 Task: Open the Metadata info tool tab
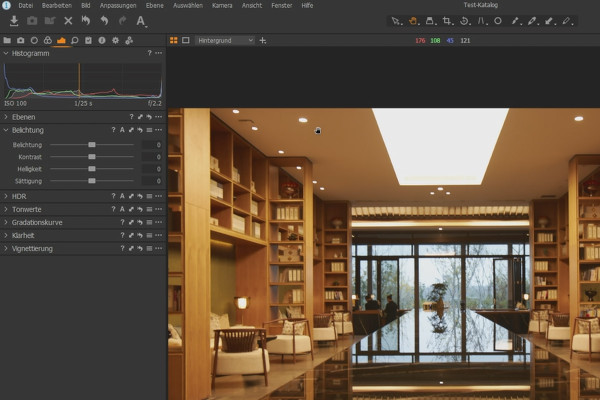pos(102,40)
